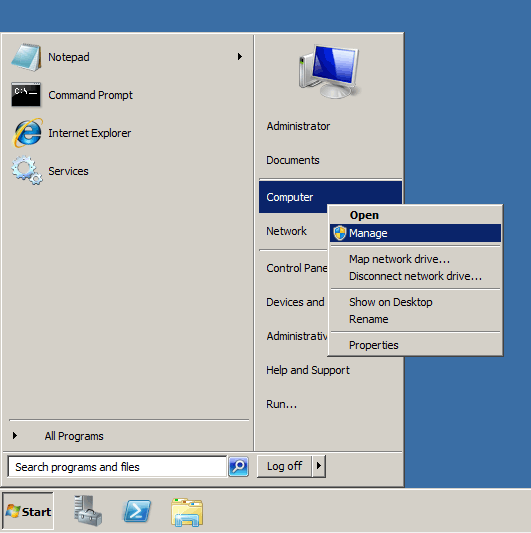531x533 pixels.
Task: Launch Command Prompt via its black icon
Action: pyautogui.click(x=26, y=94)
